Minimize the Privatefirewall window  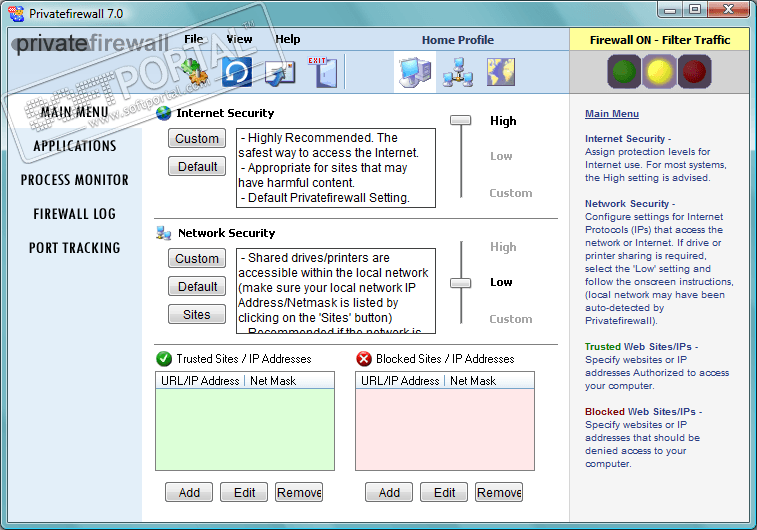tap(670, 9)
